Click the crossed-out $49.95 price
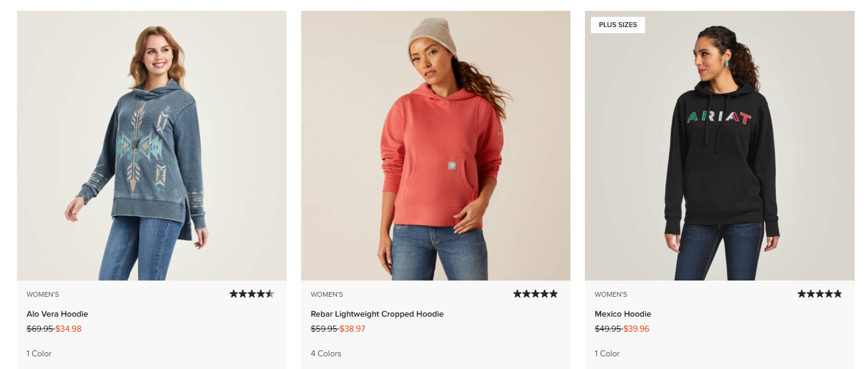Viewport: 868px width, 369px height. point(610,329)
